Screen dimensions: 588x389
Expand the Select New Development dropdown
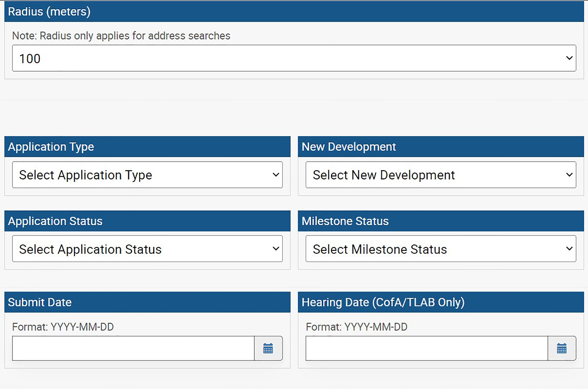[x=441, y=175]
